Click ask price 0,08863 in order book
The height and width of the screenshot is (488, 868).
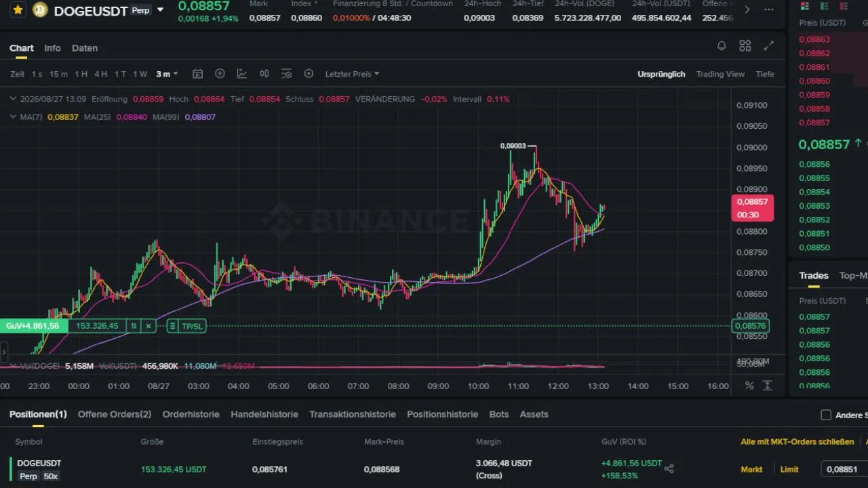[814, 39]
